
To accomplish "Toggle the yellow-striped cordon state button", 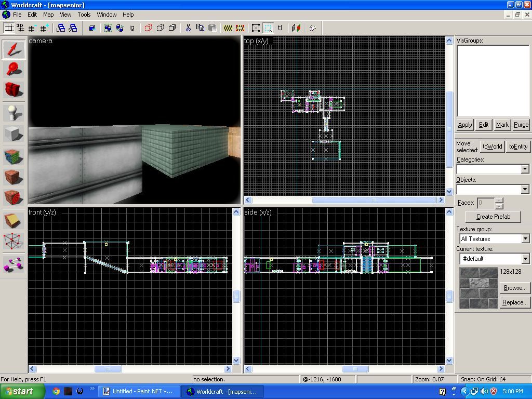I will (228, 28).
